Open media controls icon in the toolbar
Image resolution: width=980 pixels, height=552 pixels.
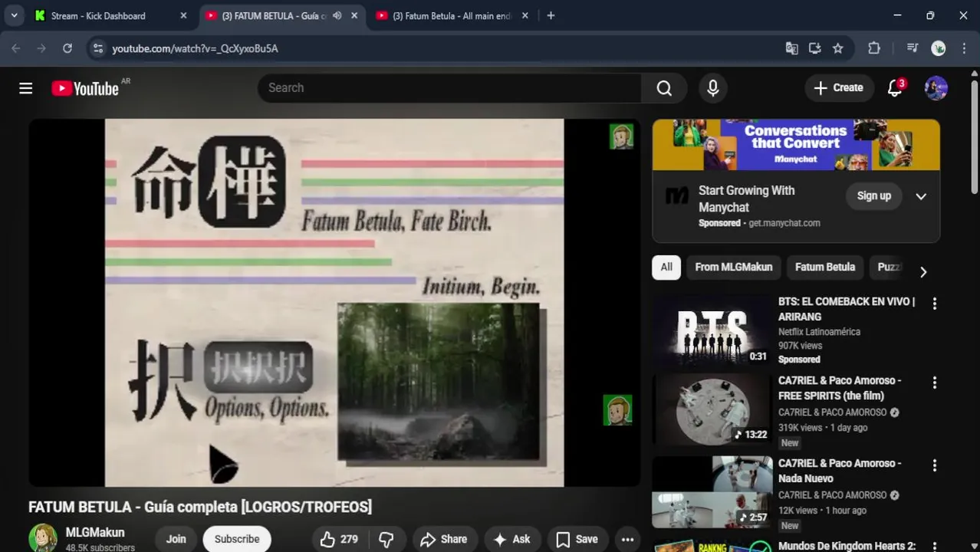(912, 48)
